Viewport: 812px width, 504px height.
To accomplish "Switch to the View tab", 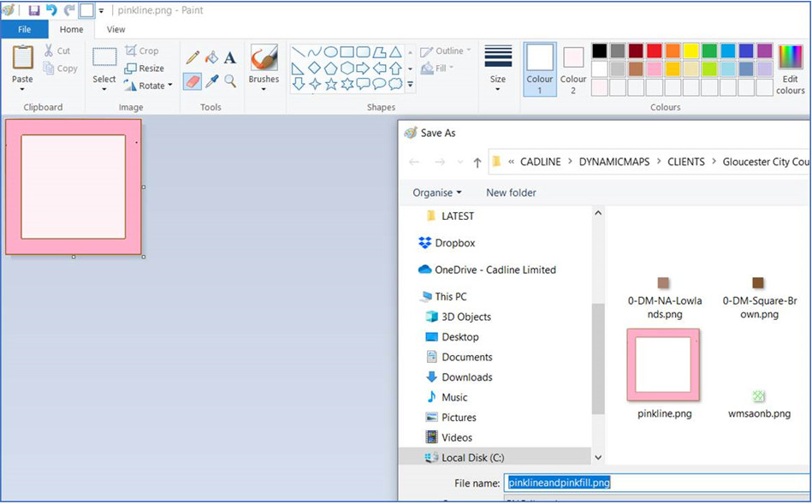I will tap(116, 30).
